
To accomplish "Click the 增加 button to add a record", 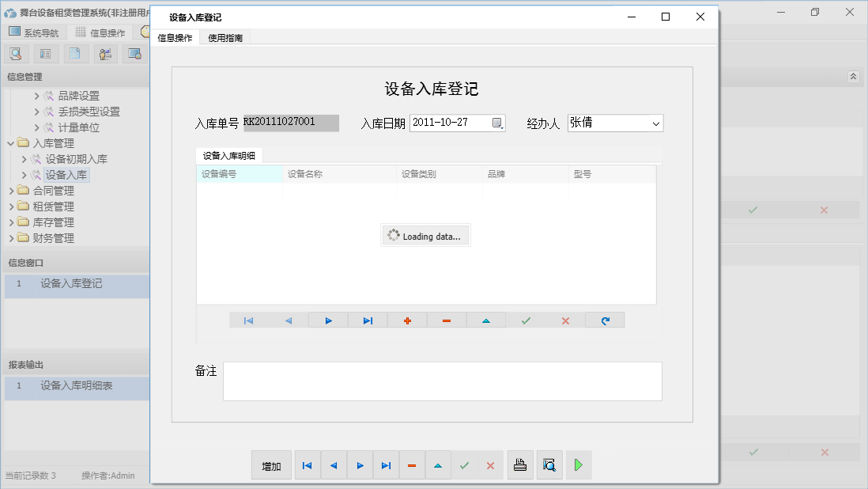I will pos(271,465).
